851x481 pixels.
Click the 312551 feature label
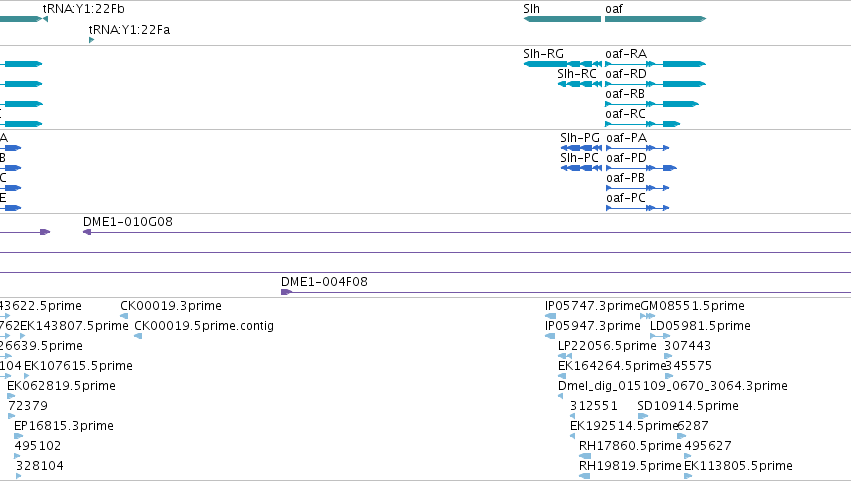[594, 406]
